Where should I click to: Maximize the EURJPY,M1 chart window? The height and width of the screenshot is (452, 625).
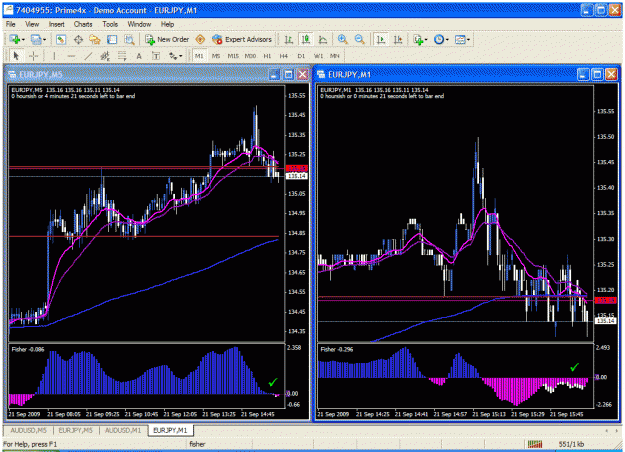[x=597, y=74]
